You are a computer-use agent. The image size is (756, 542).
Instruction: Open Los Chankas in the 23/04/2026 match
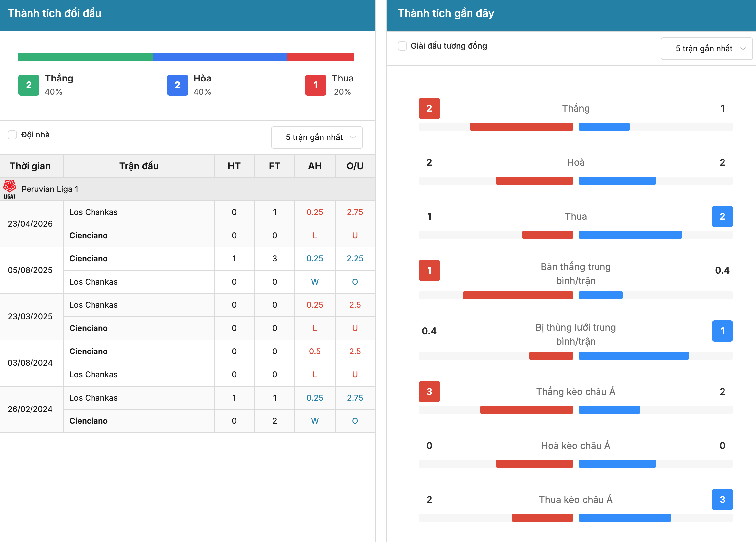click(94, 212)
